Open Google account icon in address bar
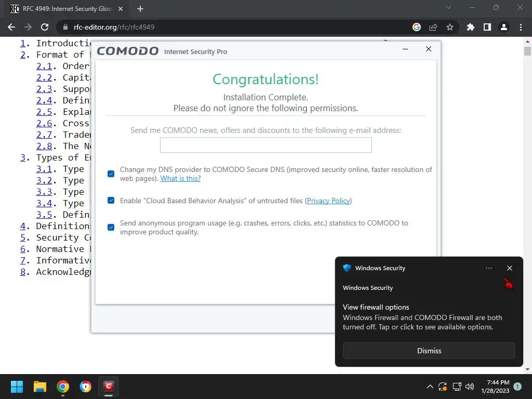 [x=417, y=27]
